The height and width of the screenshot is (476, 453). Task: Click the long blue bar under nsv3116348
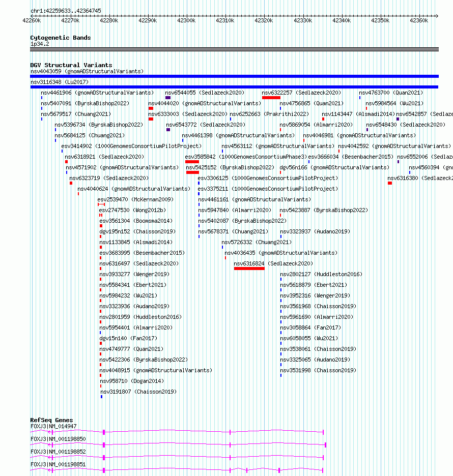click(234, 87)
